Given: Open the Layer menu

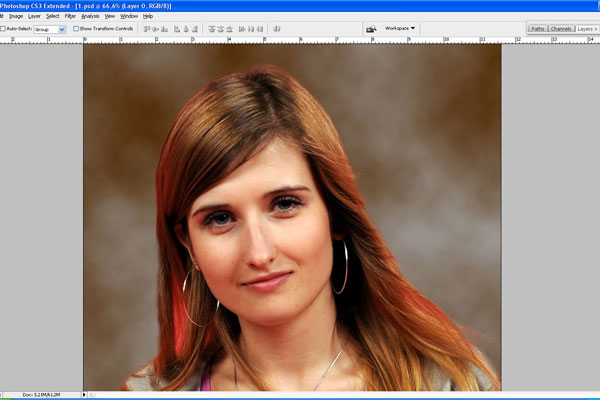Looking at the screenshot, I should [34, 16].
